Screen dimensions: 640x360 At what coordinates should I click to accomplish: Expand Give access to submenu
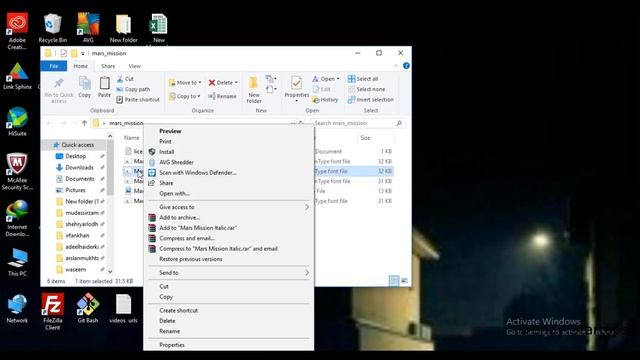point(229,207)
